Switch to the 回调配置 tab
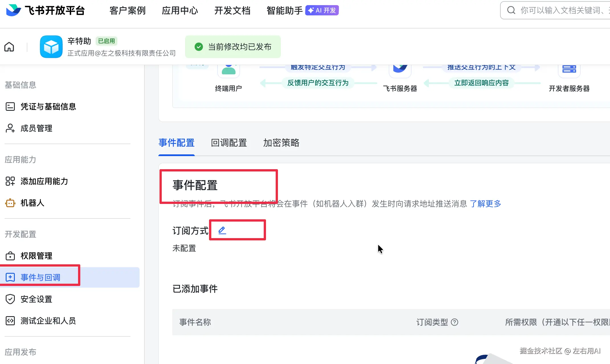The height and width of the screenshot is (364, 610). pyautogui.click(x=229, y=143)
